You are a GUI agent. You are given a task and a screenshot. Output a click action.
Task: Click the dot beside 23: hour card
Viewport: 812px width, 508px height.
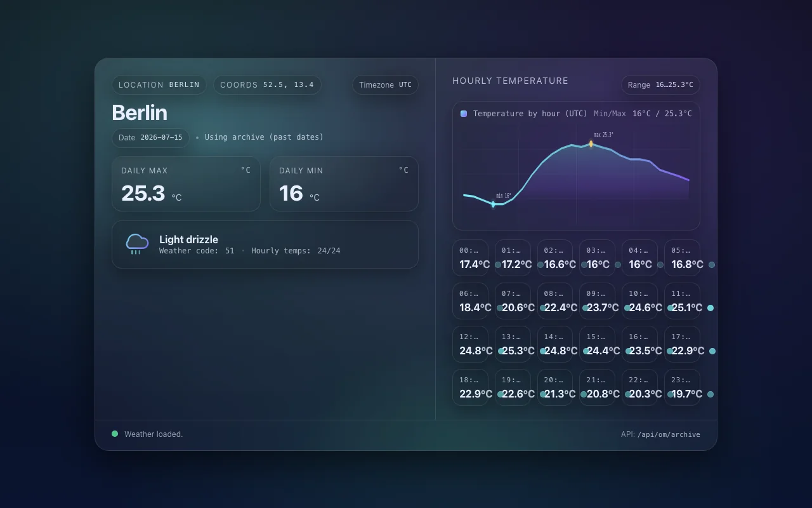tap(710, 394)
